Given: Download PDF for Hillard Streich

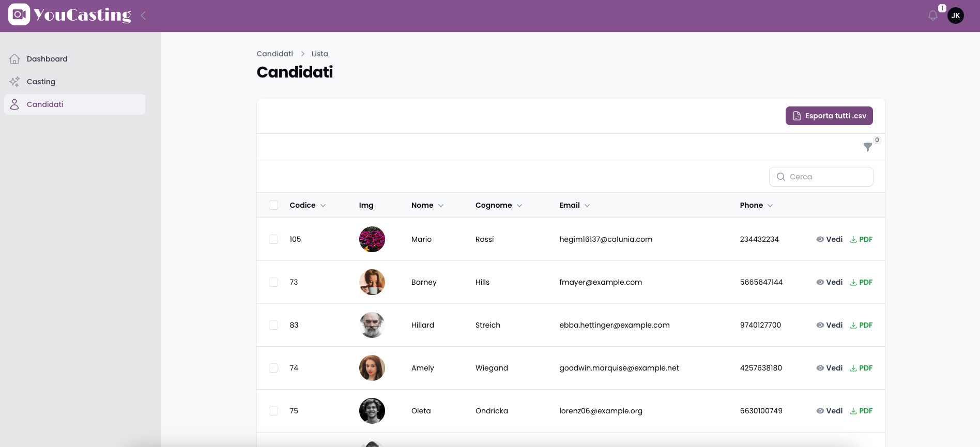Looking at the screenshot, I should coord(861,325).
